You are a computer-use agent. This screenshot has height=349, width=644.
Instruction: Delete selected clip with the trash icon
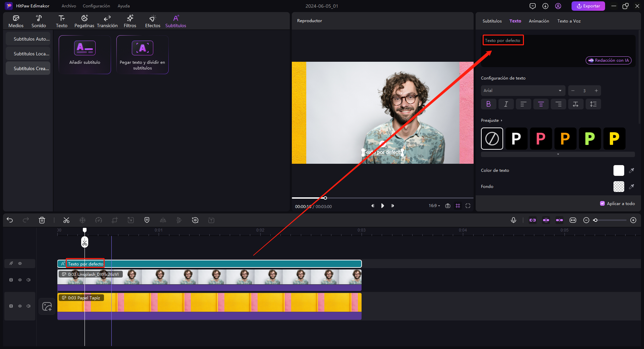click(42, 220)
